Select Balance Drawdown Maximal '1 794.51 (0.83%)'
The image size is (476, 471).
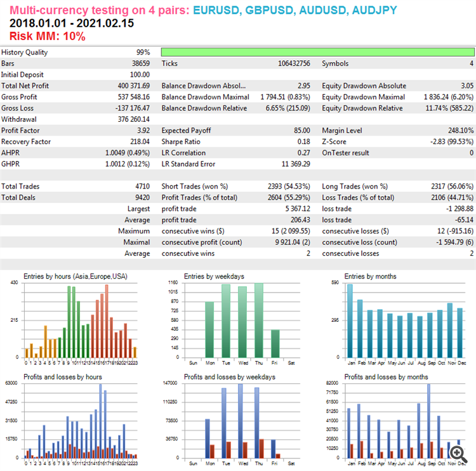coord(285,97)
